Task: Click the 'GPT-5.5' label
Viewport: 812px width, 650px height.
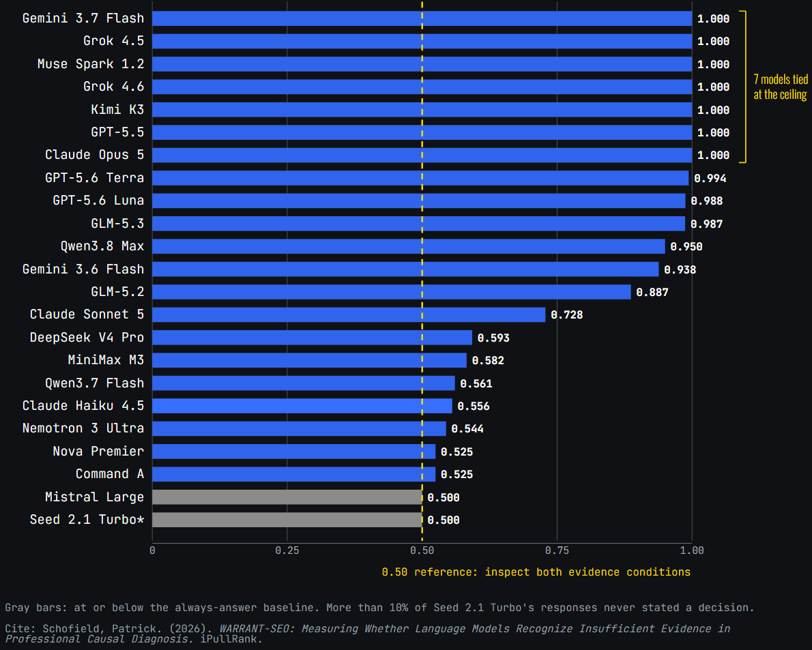Action: 117,132
